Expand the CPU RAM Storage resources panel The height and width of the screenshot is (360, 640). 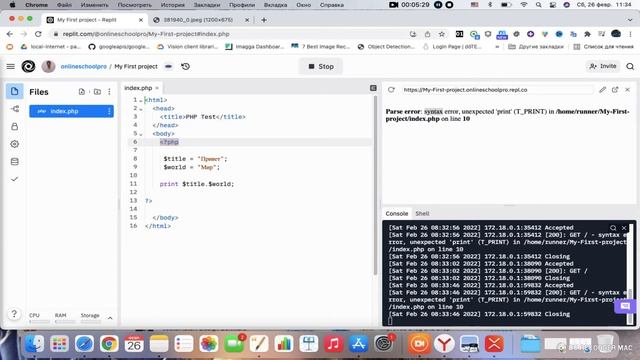click(110, 318)
